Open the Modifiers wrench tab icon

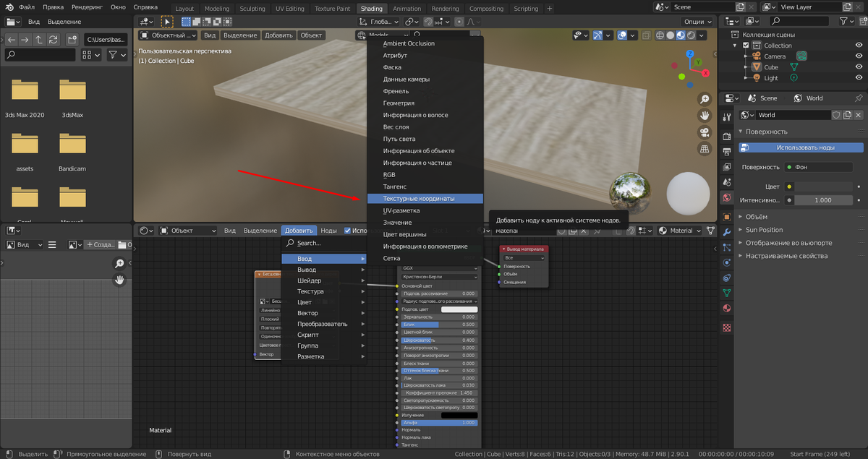[x=727, y=232]
